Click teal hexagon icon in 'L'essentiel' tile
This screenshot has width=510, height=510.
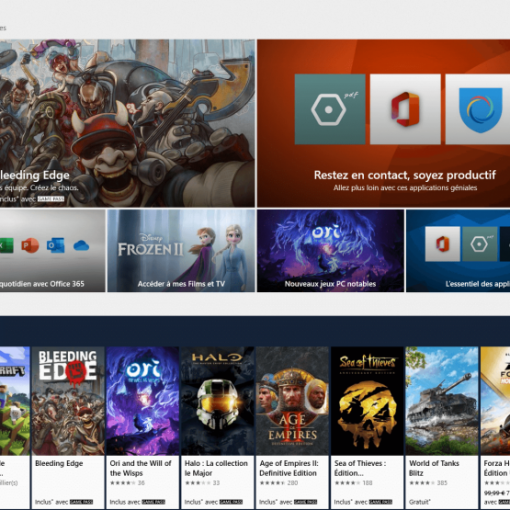click(x=479, y=244)
